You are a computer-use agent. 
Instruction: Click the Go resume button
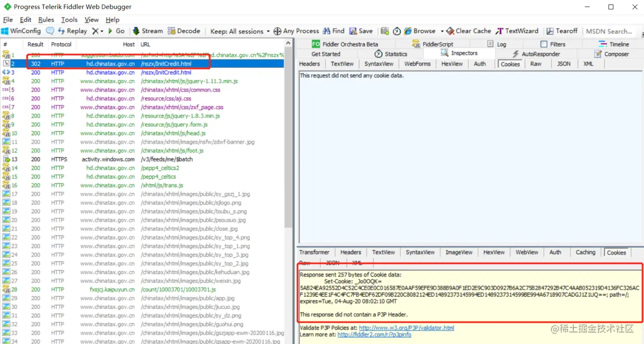click(116, 31)
